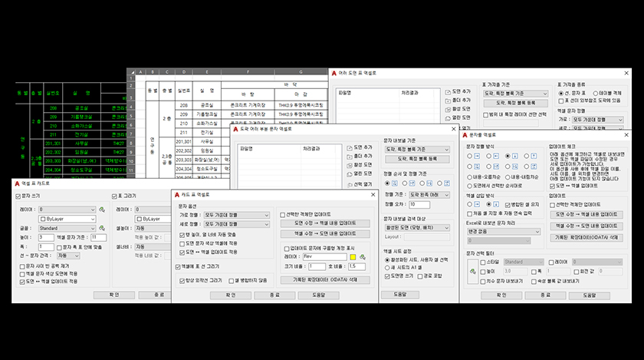Select 테이블 객체 radio in 여러 도면 window
Image resolution: width=644 pixels, height=360 pixels.
(596, 94)
